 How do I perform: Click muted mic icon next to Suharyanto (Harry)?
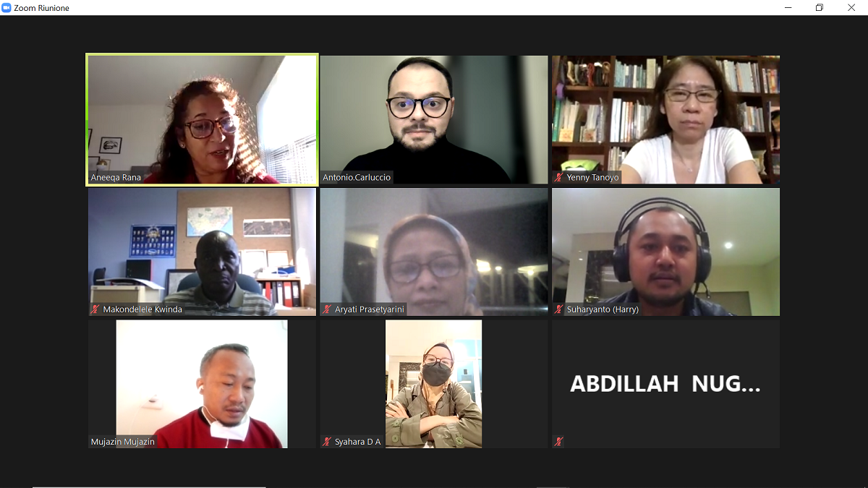coord(558,309)
